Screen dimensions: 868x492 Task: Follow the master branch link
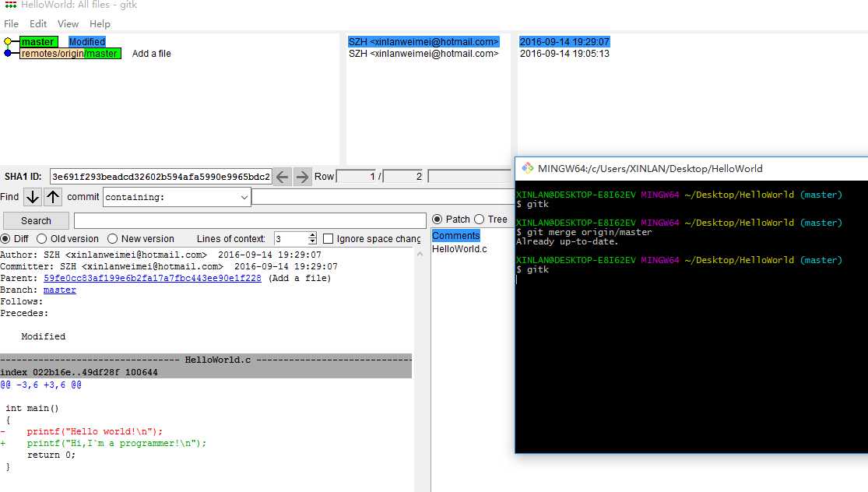tap(60, 290)
